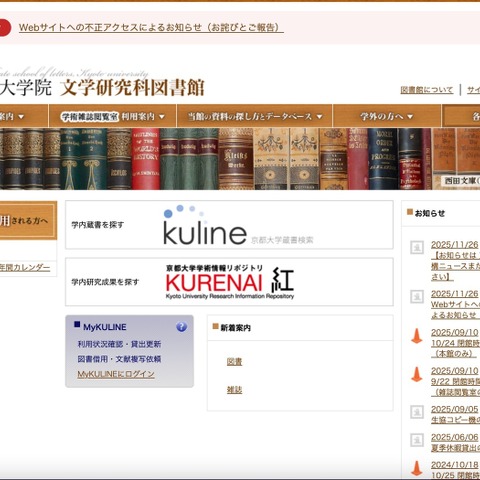The width and height of the screenshot is (480, 480).
Task: Open the first 2025/11/26 news item
Action: pos(455,261)
